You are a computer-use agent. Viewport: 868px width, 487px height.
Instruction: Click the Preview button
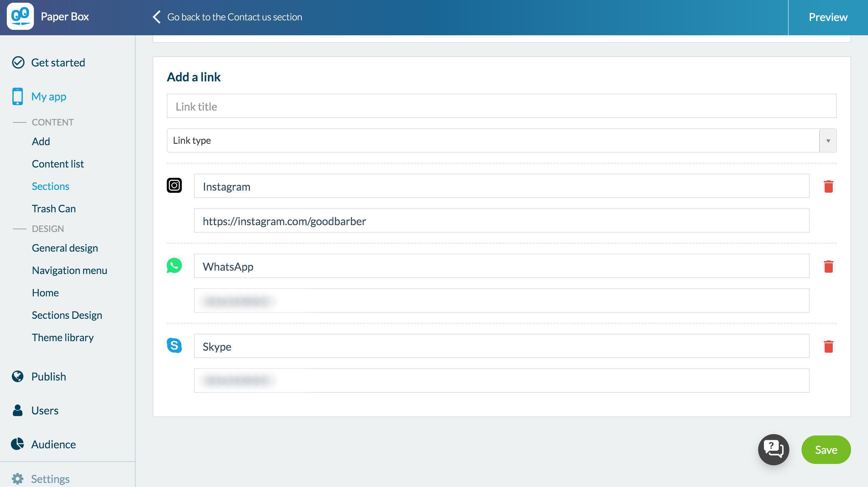(828, 17)
